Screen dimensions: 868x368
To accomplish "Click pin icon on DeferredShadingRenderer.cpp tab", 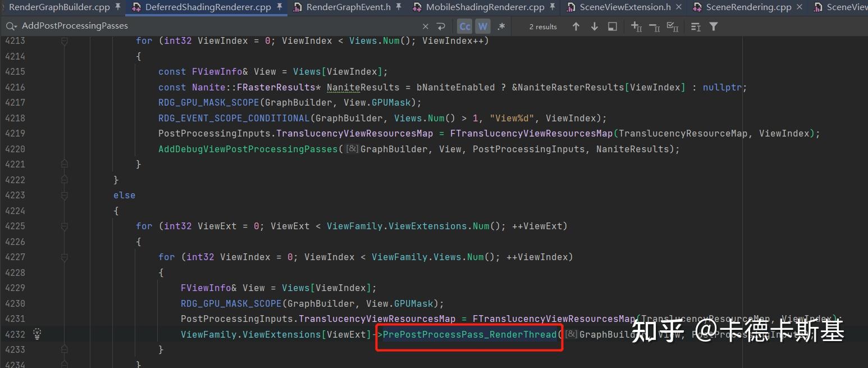I will click(x=280, y=7).
